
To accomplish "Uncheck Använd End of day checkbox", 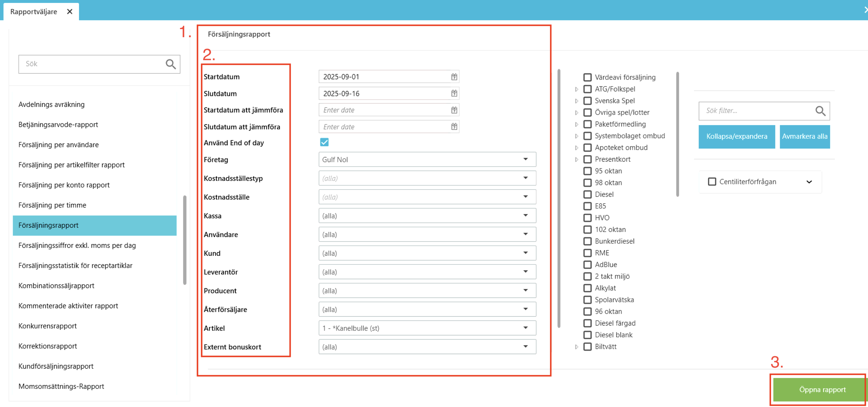I will (324, 143).
